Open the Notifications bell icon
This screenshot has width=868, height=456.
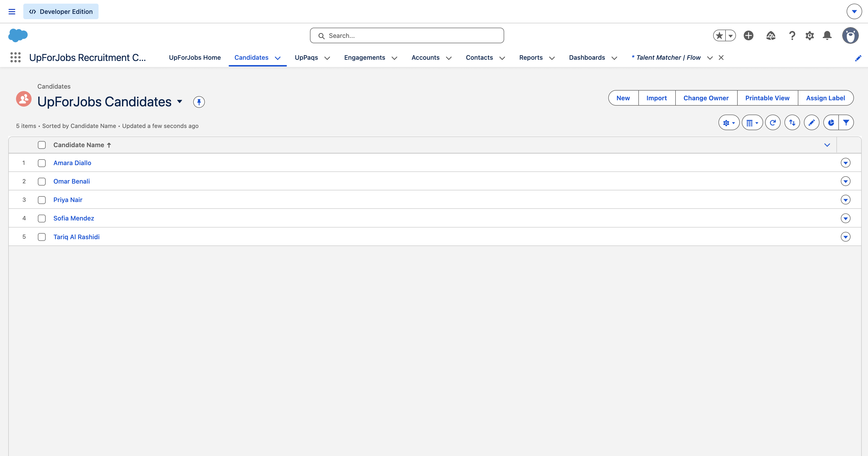point(827,35)
